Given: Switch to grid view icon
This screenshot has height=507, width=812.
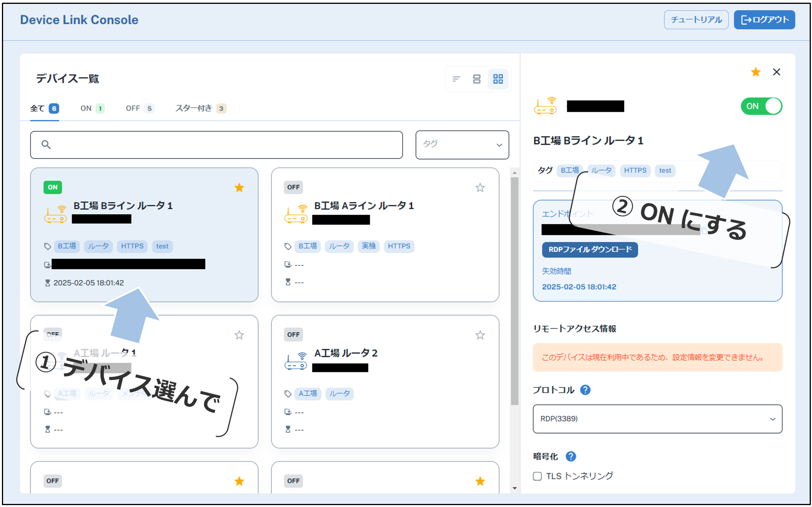Looking at the screenshot, I should [498, 79].
